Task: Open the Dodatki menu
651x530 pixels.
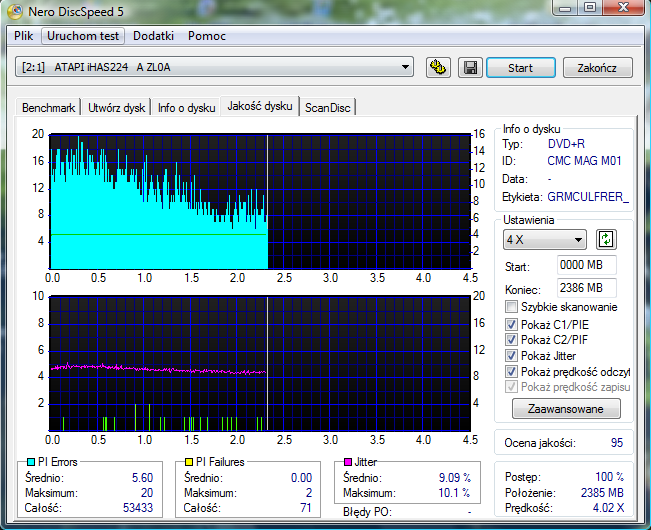Action: pyautogui.click(x=153, y=36)
